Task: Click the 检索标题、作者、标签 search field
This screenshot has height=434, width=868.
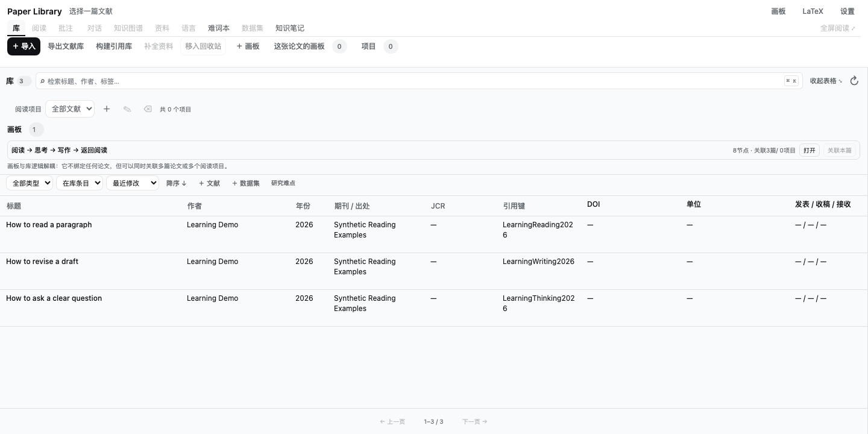Action: click(x=419, y=81)
